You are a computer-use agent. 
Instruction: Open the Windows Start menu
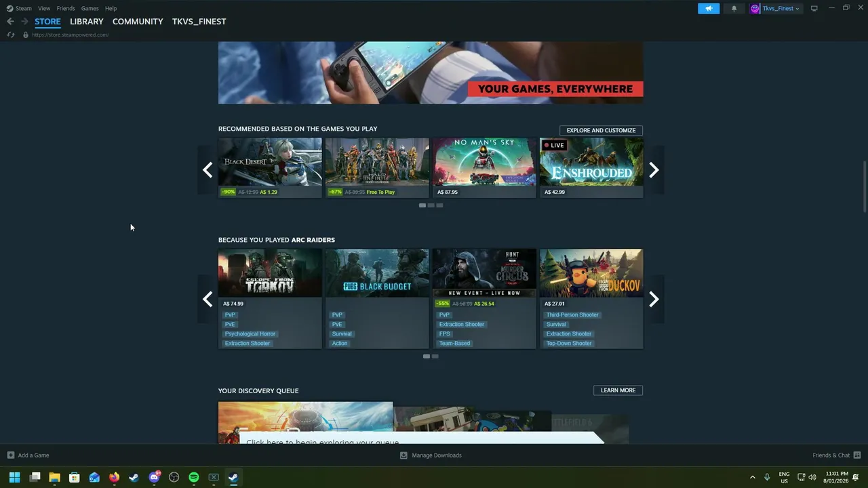click(14, 477)
